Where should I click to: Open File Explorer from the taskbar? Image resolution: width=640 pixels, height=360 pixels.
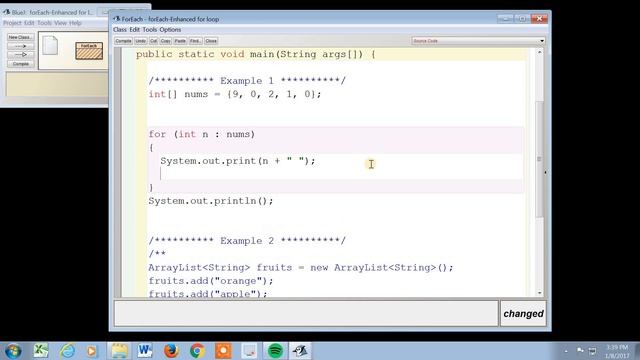coord(119,351)
